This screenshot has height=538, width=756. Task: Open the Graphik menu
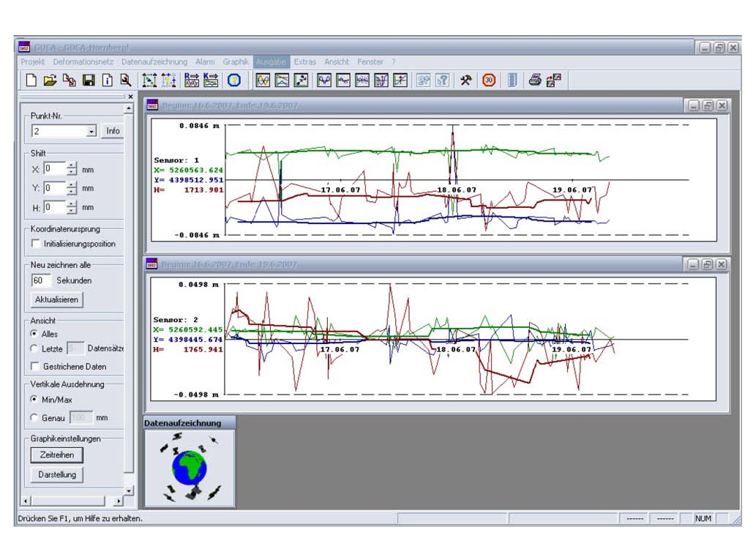click(236, 61)
